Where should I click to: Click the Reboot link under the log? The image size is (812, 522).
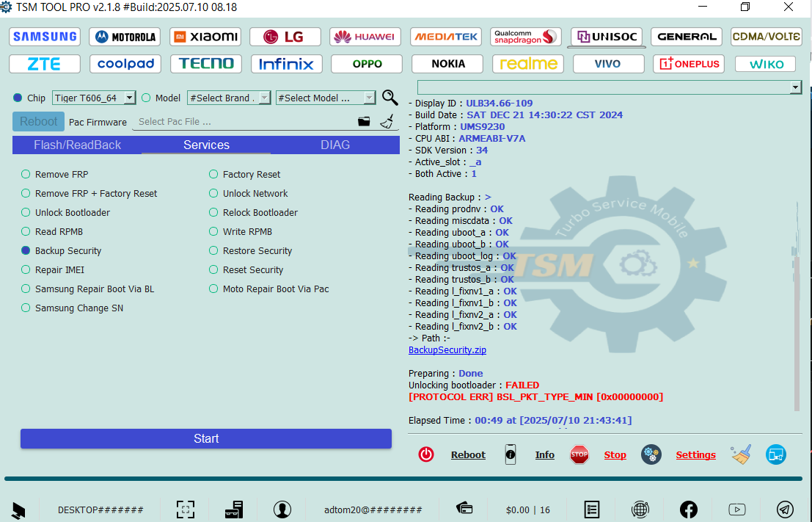pos(468,454)
